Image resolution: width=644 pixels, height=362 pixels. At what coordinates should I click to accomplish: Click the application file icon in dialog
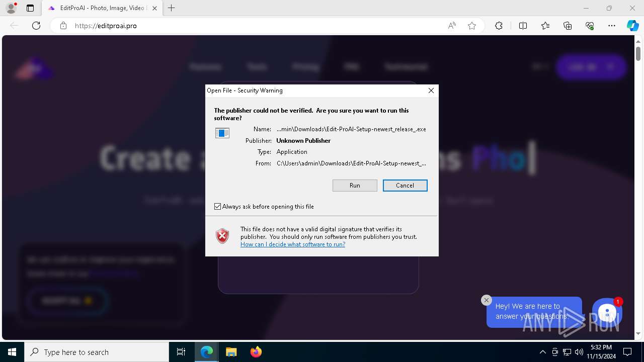point(222,133)
